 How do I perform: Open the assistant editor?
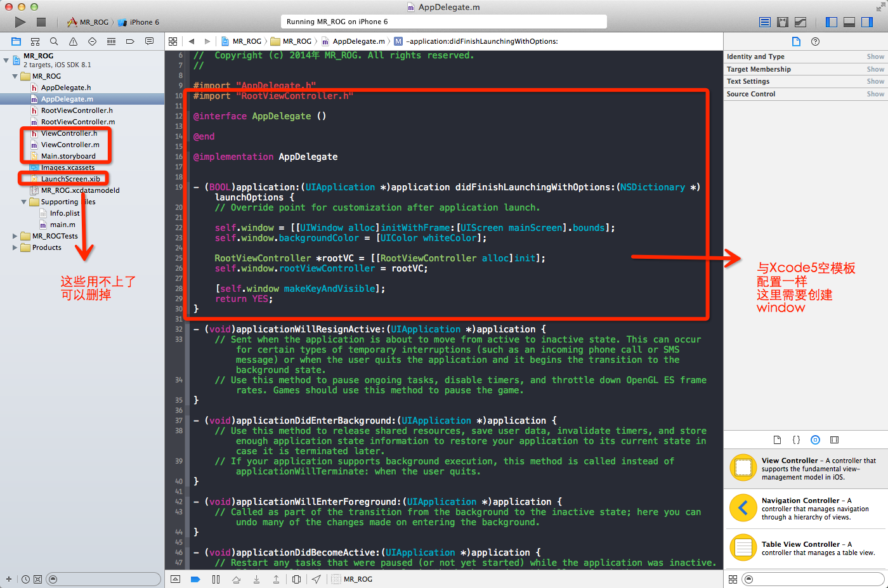(x=783, y=22)
